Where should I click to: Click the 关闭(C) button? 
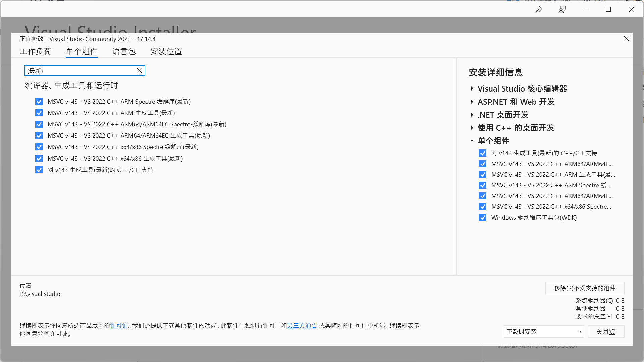tap(606, 331)
